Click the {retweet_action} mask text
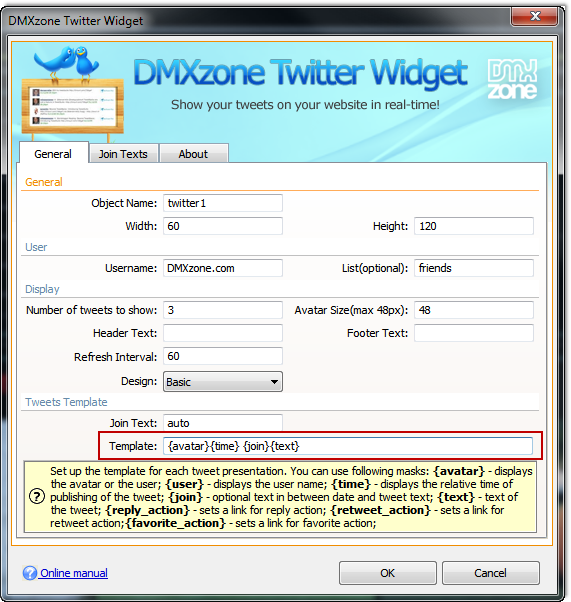 click(x=381, y=510)
